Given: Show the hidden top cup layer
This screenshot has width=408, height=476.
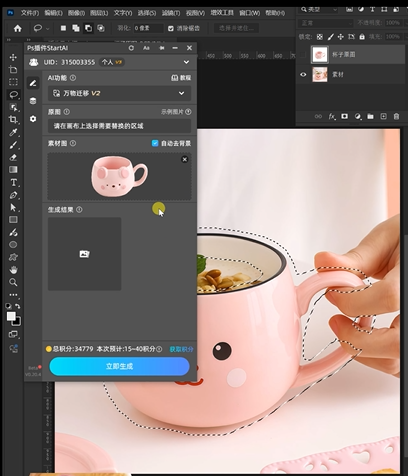Looking at the screenshot, I should coord(303,55).
